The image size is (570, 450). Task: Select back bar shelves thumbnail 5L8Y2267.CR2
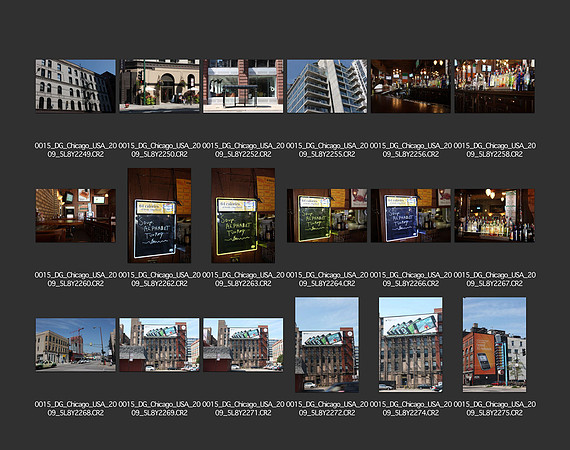click(495, 216)
